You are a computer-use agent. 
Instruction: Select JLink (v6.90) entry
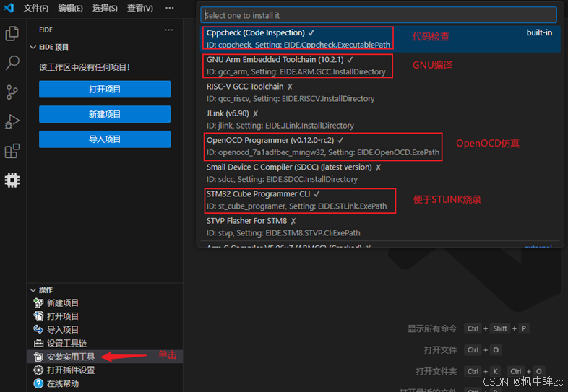pos(380,119)
